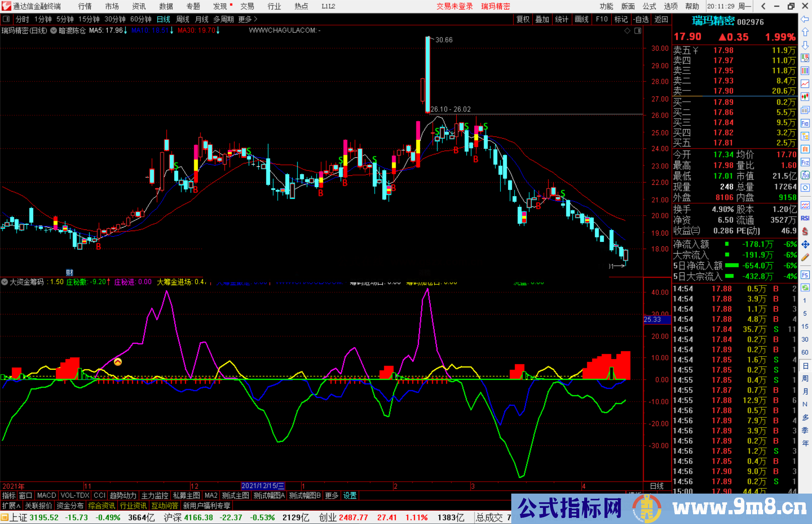The width and height of the screenshot is (812, 524).
Task: Select the 卖一 17.90 row in quote panel
Action: click(733, 91)
